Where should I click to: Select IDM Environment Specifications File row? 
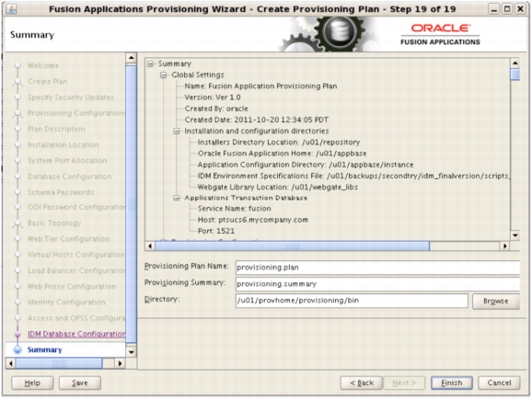point(353,176)
